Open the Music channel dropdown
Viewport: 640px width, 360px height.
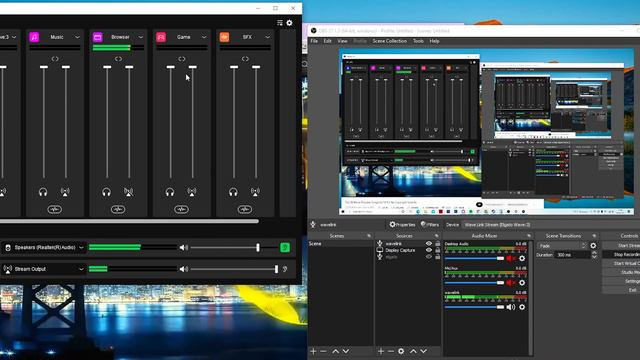click(x=77, y=37)
